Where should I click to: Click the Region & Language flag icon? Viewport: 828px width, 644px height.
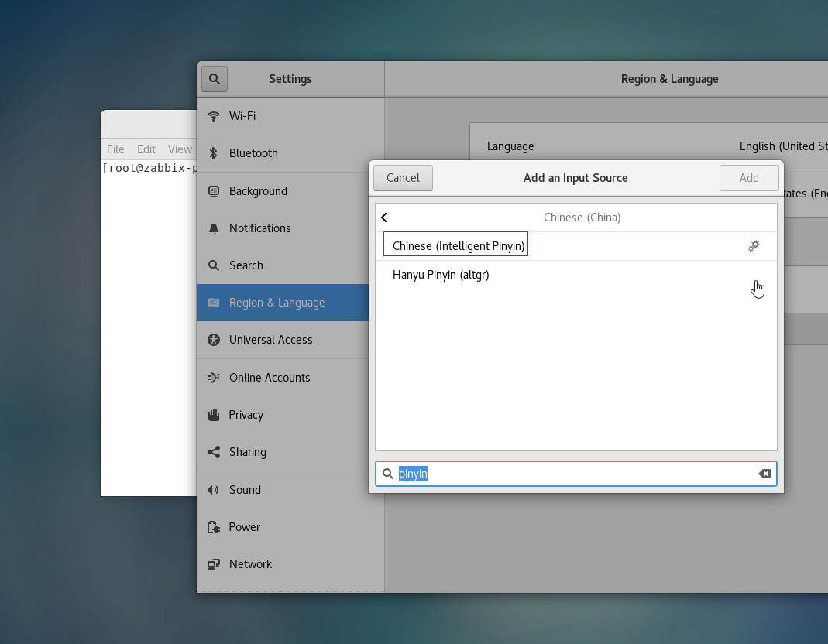pos(213,303)
